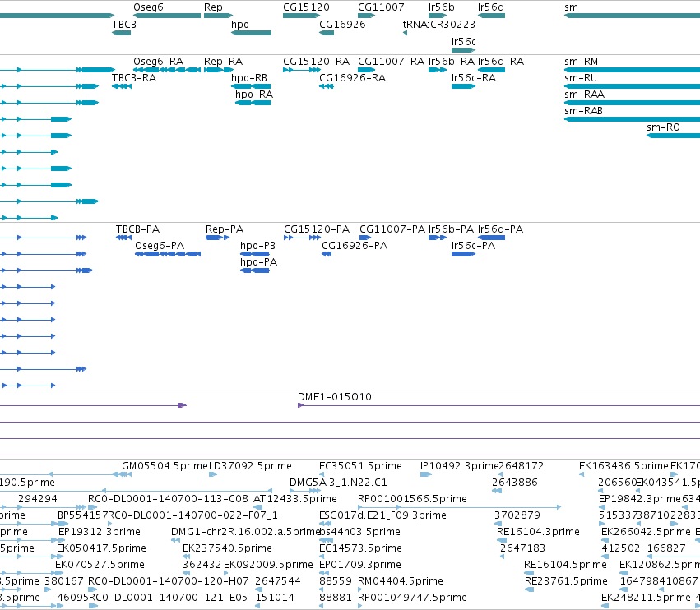Select the TBCB-RA transcript
This screenshot has height=610, width=700.
coord(122,86)
